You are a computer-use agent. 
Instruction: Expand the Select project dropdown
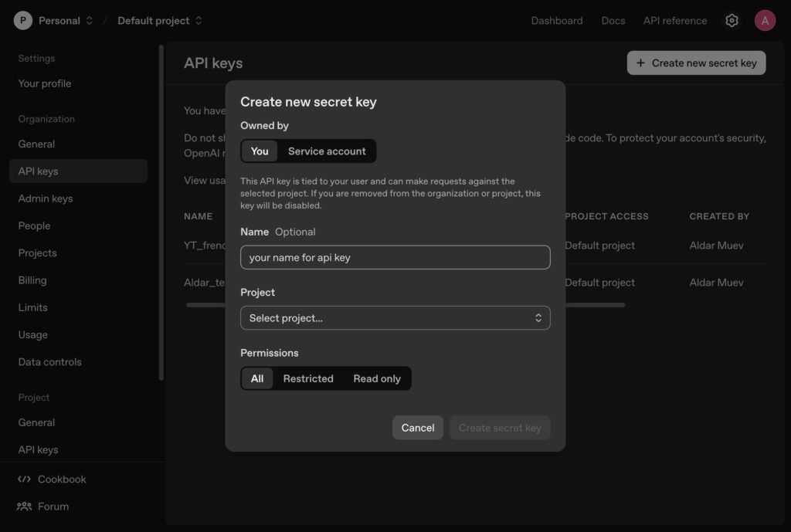tap(395, 318)
